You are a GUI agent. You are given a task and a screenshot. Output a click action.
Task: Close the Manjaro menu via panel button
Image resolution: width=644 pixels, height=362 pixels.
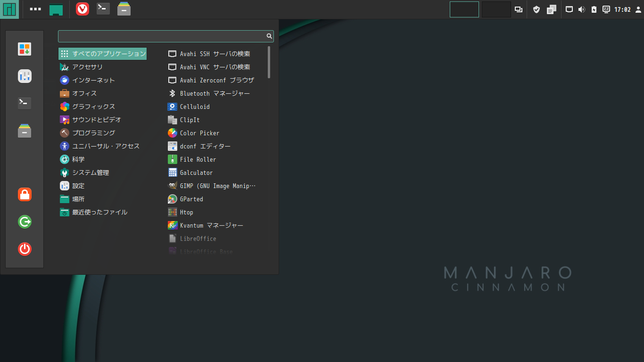pyautogui.click(x=9, y=9)
